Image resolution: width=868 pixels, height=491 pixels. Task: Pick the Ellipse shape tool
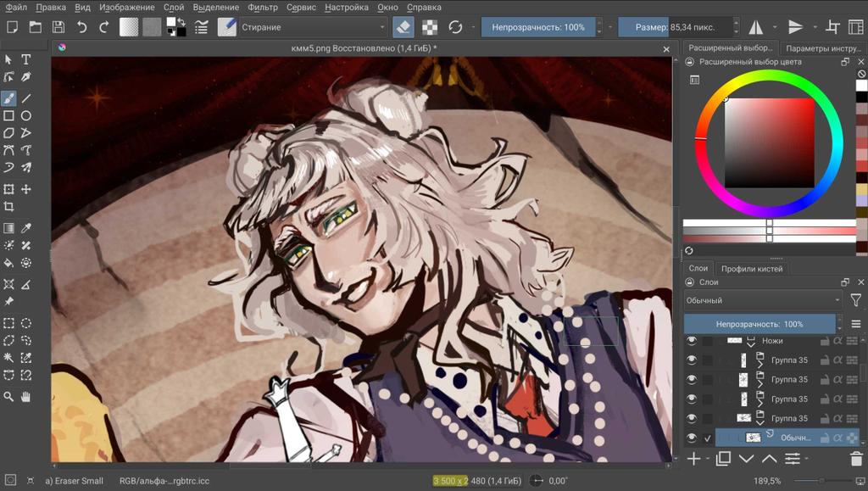click(26, 115)
